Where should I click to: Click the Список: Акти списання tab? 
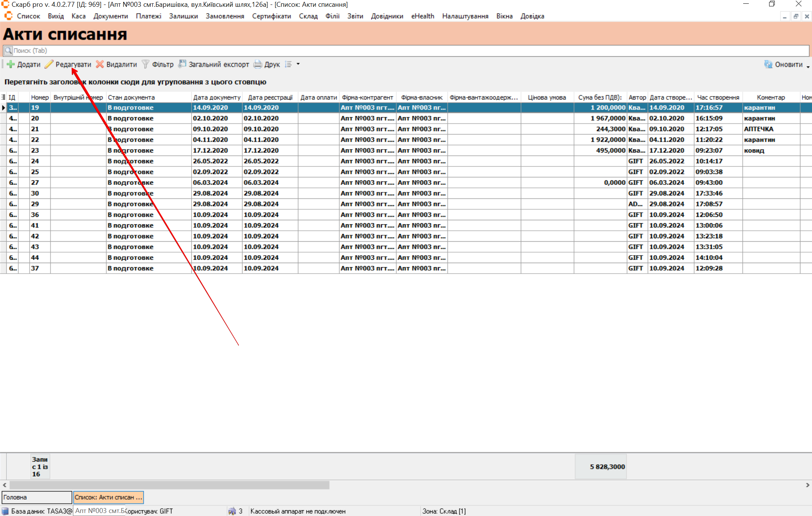point(108,497)
